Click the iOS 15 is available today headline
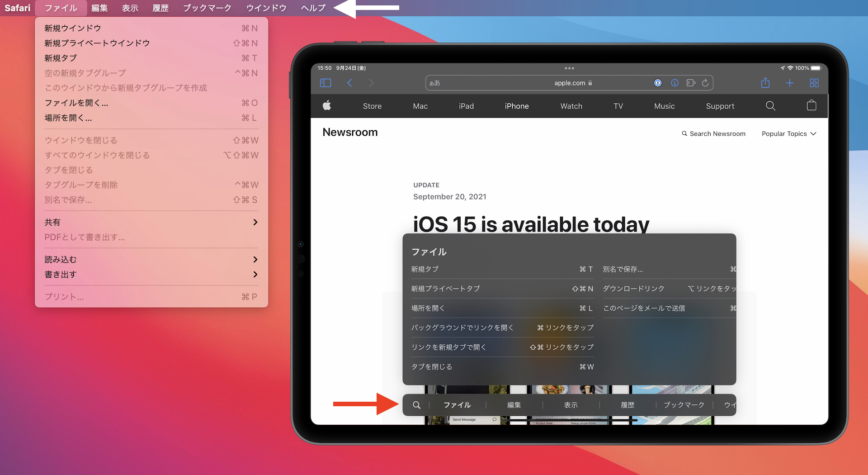This screenshot has width=868, height=475. pos(531,224)
